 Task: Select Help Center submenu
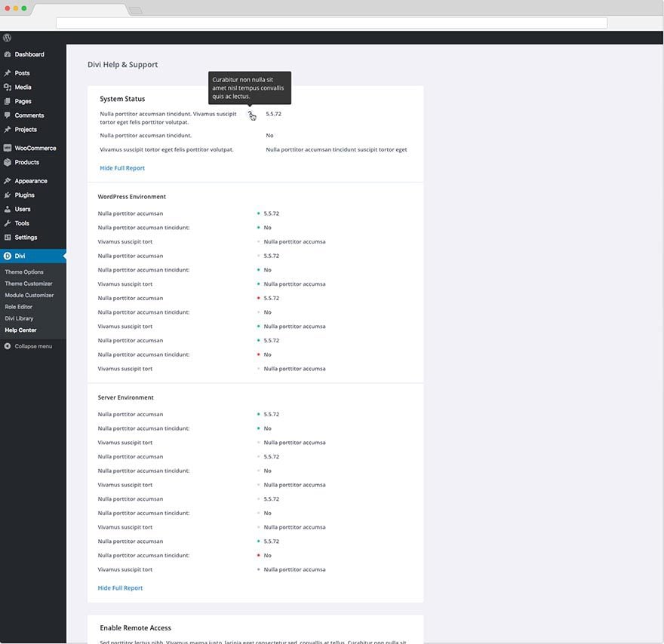click(21, 330)
